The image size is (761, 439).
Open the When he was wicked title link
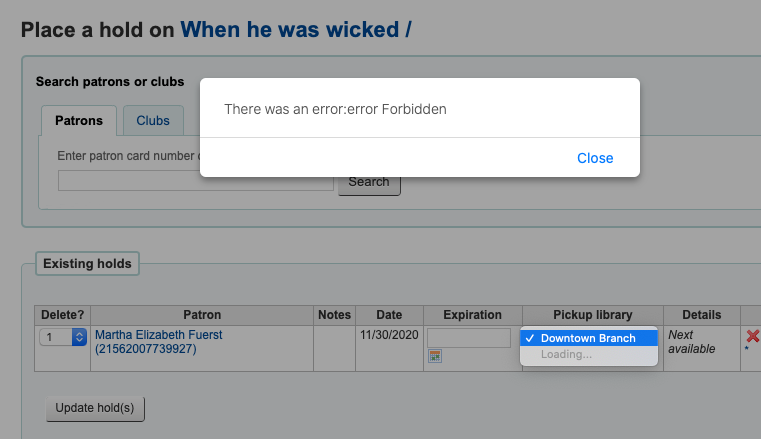pos(296,29)
